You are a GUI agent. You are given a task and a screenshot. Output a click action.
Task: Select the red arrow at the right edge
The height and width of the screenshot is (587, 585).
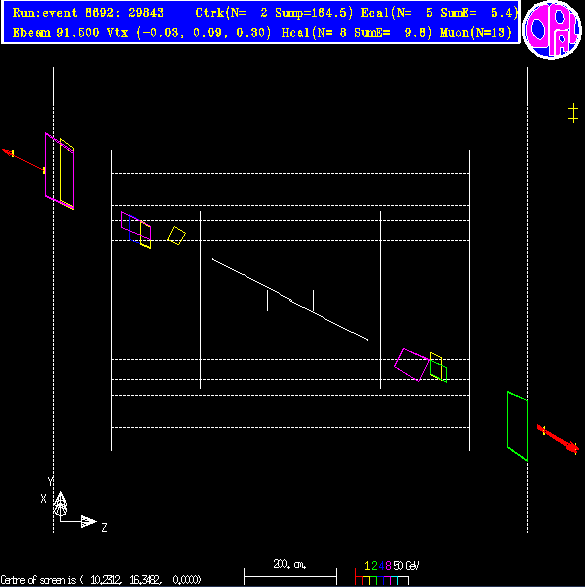pos(558,439)
